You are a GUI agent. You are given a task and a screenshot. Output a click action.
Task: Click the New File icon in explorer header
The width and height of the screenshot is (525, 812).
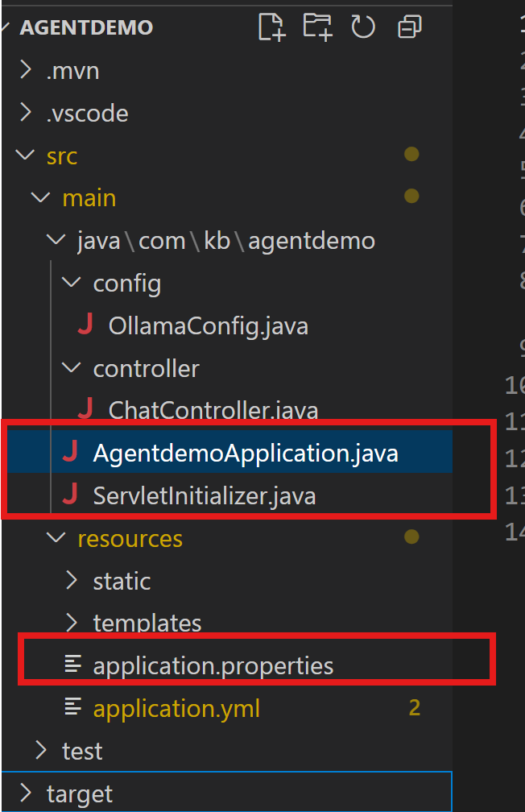pos(272,27)
